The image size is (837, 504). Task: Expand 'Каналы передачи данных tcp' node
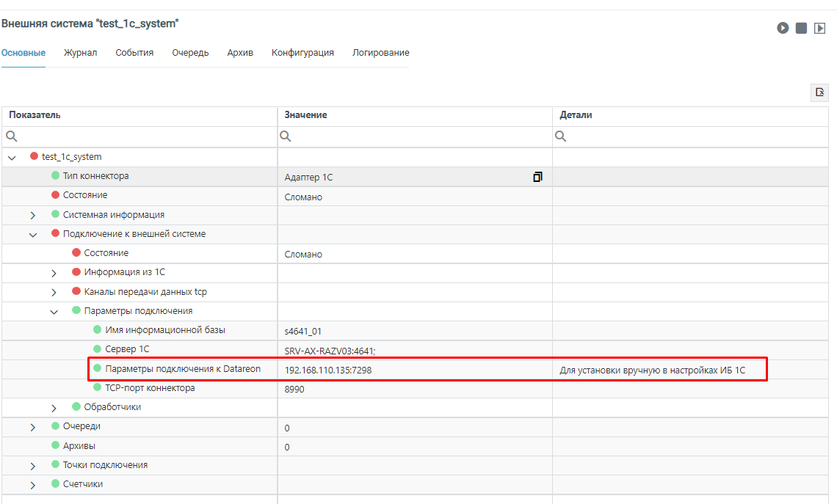coord(54,292)
